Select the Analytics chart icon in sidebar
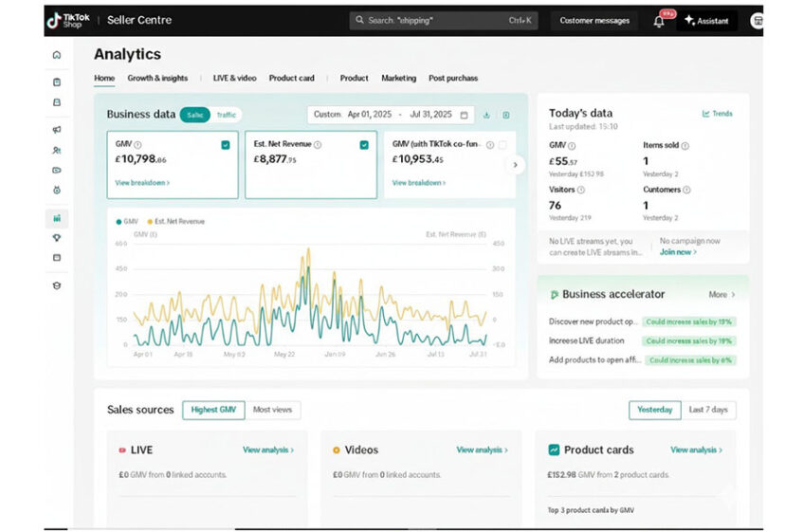This screenshot has width=803, height=532. (57, 218)
